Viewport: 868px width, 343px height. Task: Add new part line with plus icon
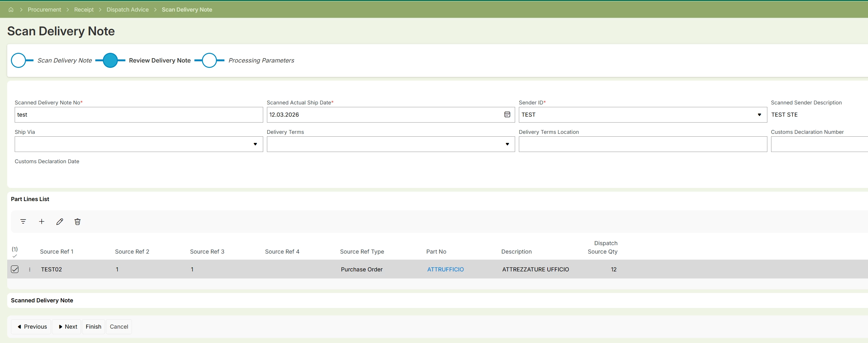click(x=42, y=221)
